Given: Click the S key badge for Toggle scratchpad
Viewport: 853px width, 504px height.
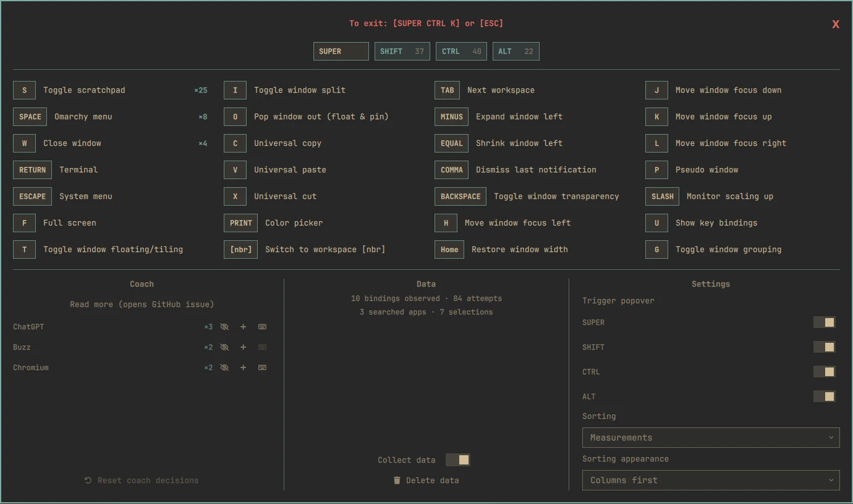Looking at the screenshot, I should (x=24, y=90).
